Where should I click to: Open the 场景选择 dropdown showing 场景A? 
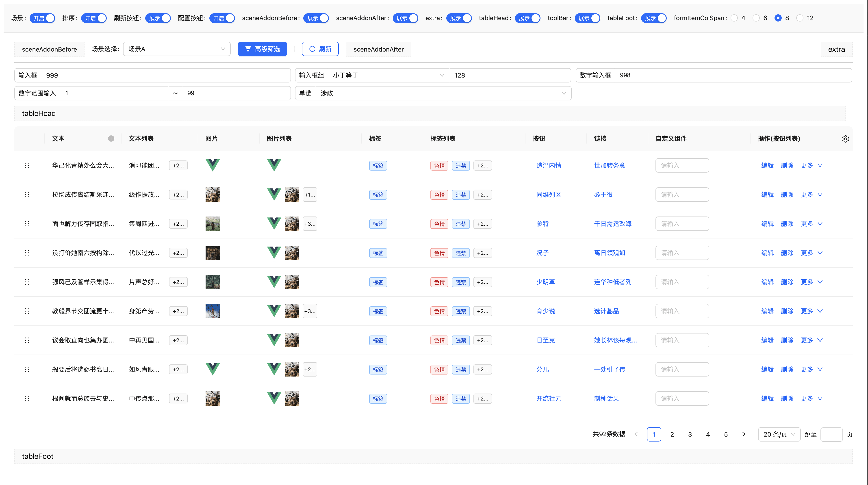pyautogui.click(x=177, y=49)
